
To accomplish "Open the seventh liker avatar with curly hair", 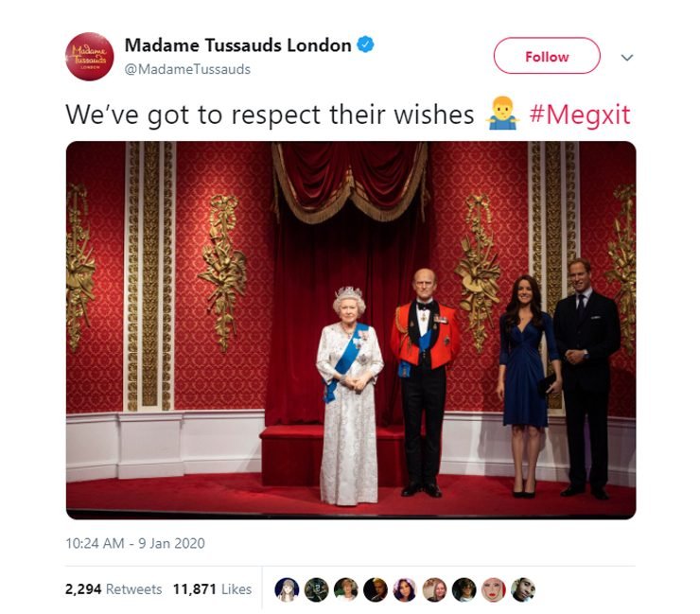I will pyautogui.click(x=464, y=589).
